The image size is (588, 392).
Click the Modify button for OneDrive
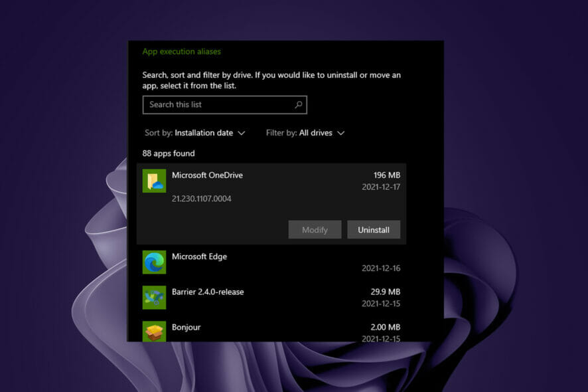(315, 229)
